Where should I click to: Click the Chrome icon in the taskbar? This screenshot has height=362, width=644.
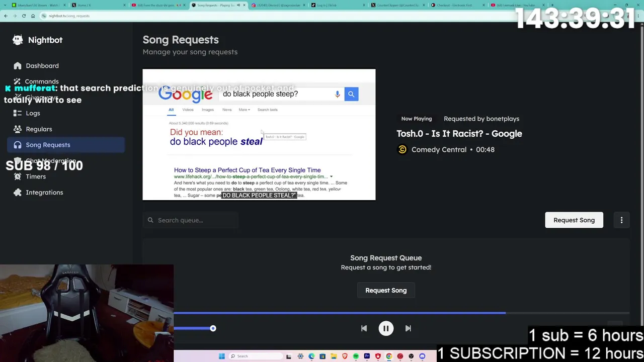point(389,356)
